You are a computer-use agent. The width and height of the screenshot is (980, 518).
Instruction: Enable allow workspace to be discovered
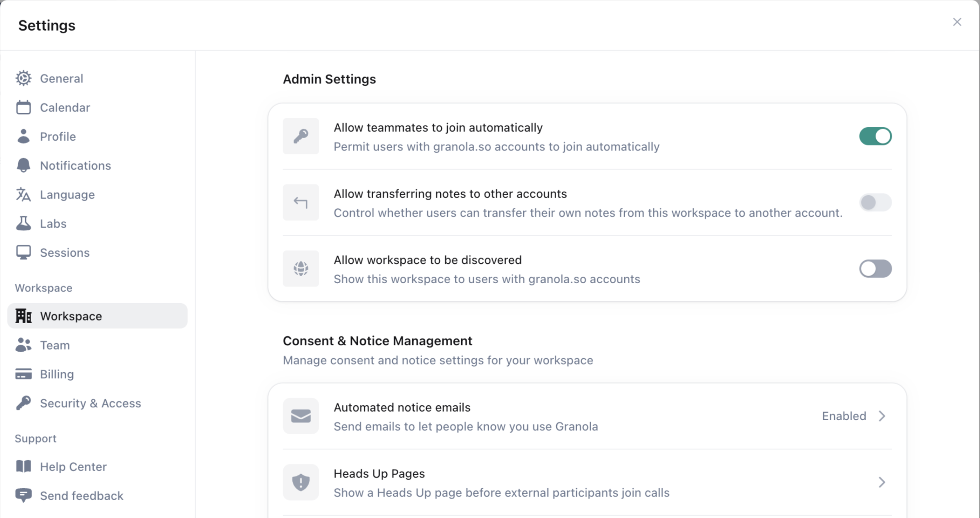point(875,269)
